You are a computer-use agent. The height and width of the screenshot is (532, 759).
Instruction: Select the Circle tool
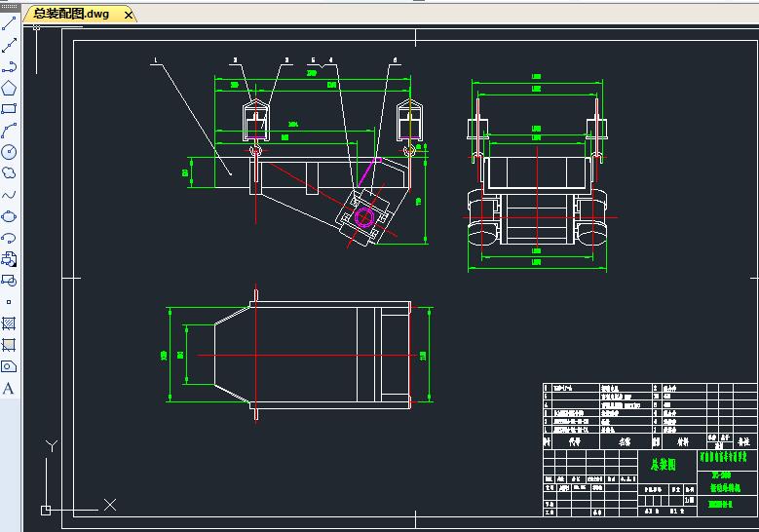[x=9, y=152]
